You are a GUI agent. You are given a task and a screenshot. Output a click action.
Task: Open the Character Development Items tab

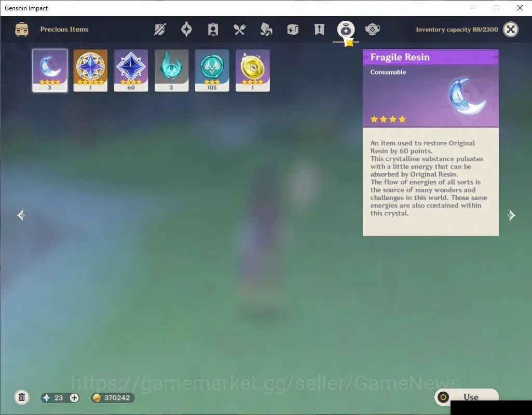click(x=213, y=30)
